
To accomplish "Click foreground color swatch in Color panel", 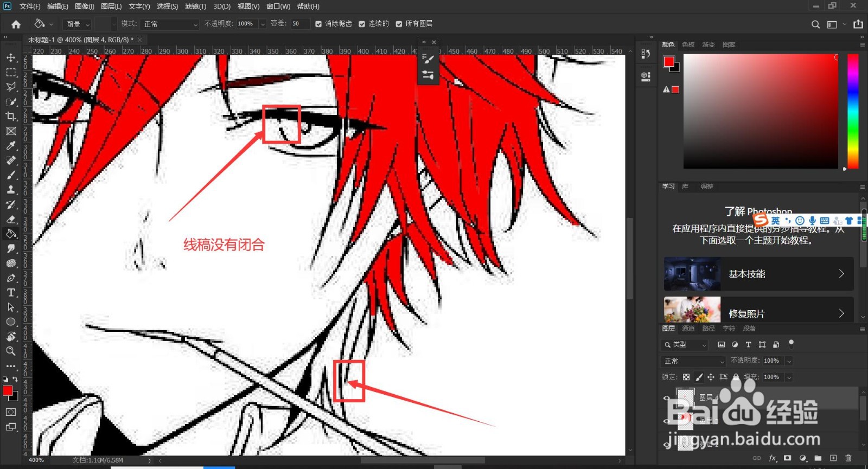I will pyautogui.click(x=669, y=61).
